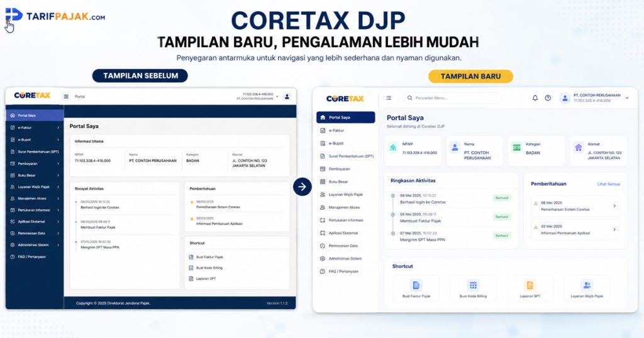Click the hamburger menu icon in old view
The width and height of the screenshot is (644, 338).
[x=66, y=97]
